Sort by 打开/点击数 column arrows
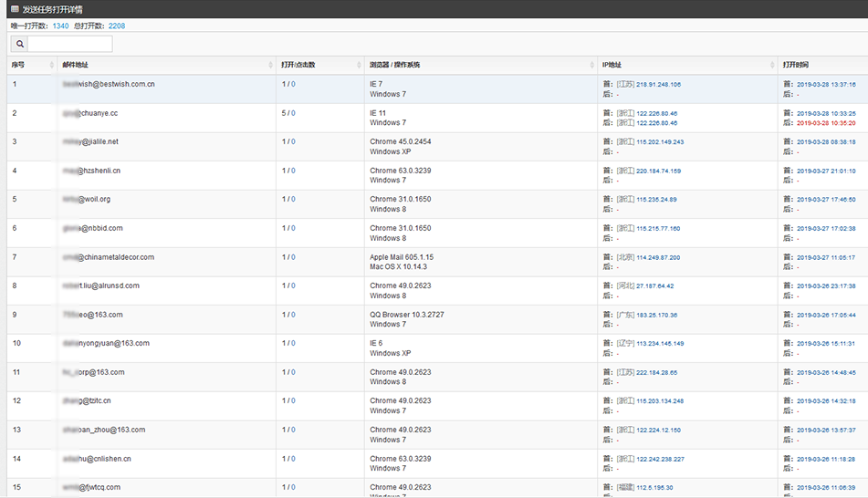This screenshot has height=498, width=868. point(357,65)
